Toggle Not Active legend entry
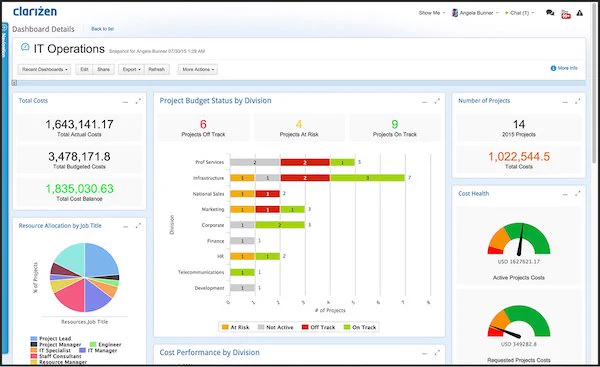Image resolution: width=600 pixels, height=367 pixels. pos(276,328)
